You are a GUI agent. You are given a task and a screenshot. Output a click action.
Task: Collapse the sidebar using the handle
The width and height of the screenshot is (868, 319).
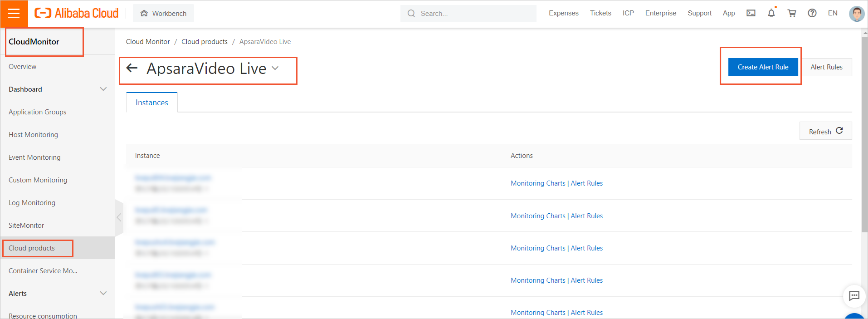coord(119,217)
